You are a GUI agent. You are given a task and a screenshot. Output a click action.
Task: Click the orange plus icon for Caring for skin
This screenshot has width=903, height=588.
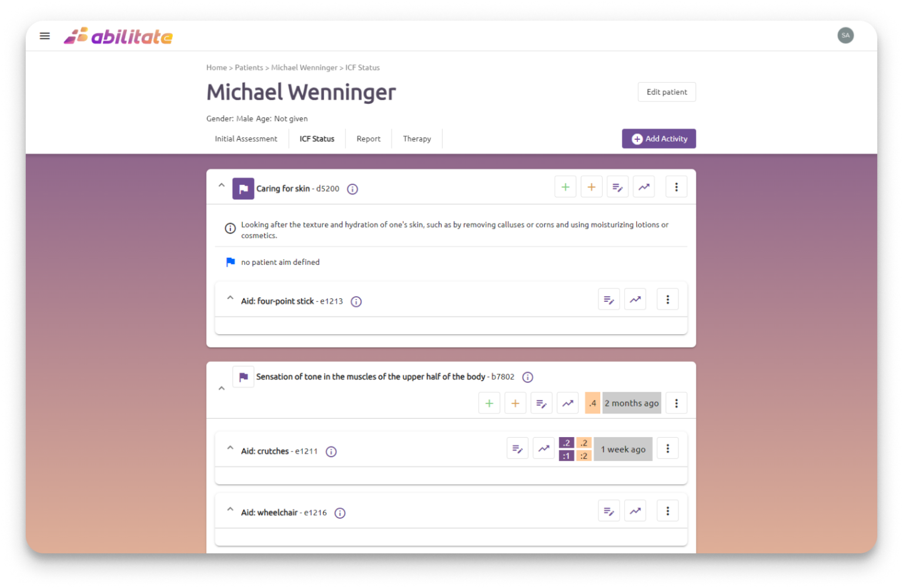tap(591, 187)
